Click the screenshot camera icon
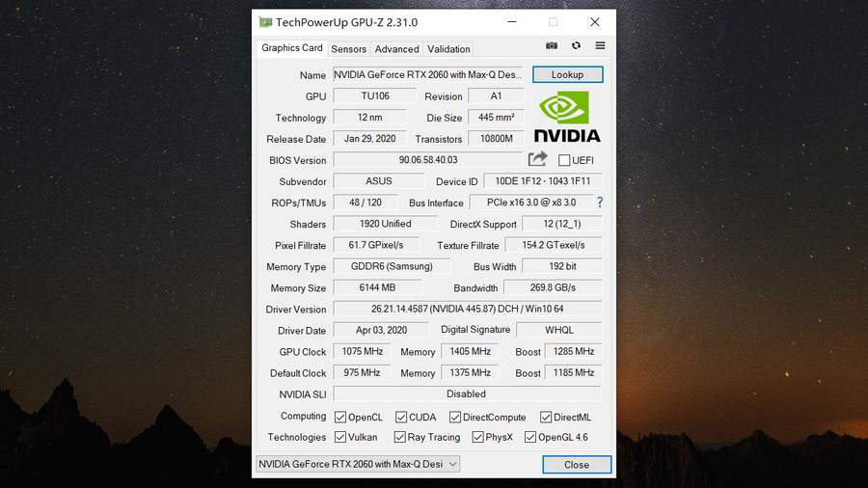 (x=552, y=45)
